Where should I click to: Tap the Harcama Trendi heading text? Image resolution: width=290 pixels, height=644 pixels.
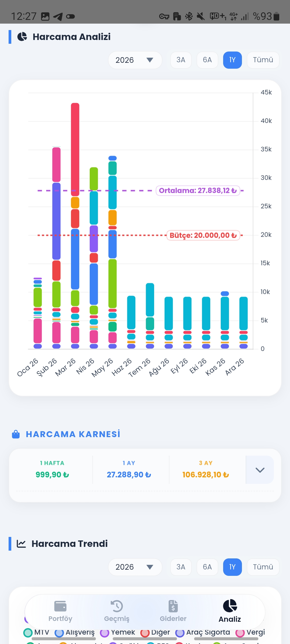[x=70, y=544]
